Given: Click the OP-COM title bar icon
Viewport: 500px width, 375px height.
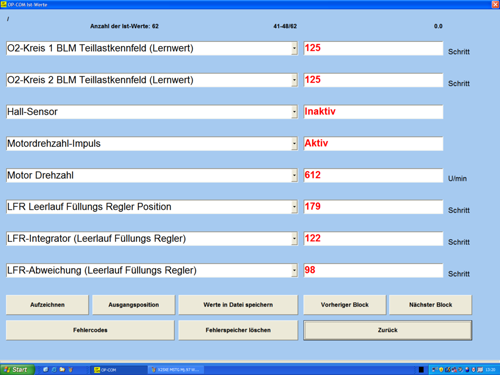Looking at the screenshot, I should coord(4,4).
